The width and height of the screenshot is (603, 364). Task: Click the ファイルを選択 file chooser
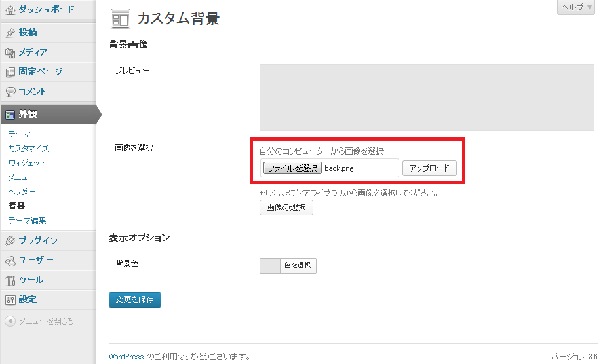292,168
